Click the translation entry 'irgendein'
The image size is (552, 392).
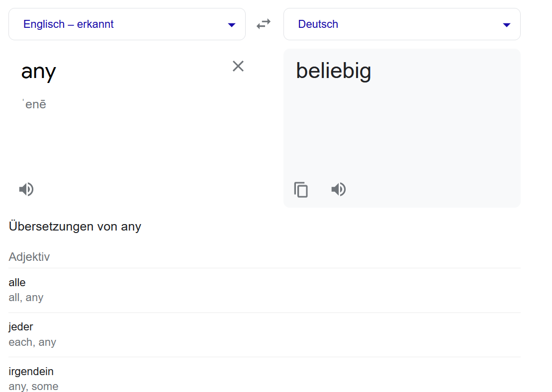pos(31,371)
